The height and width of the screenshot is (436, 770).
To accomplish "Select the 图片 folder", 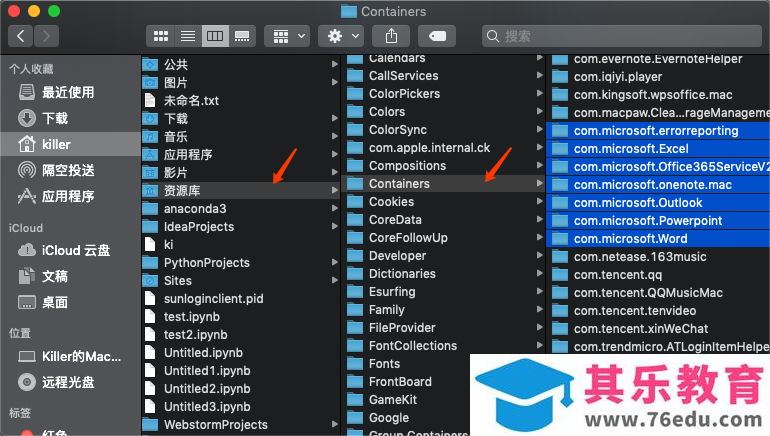I will tap(241, 82).
